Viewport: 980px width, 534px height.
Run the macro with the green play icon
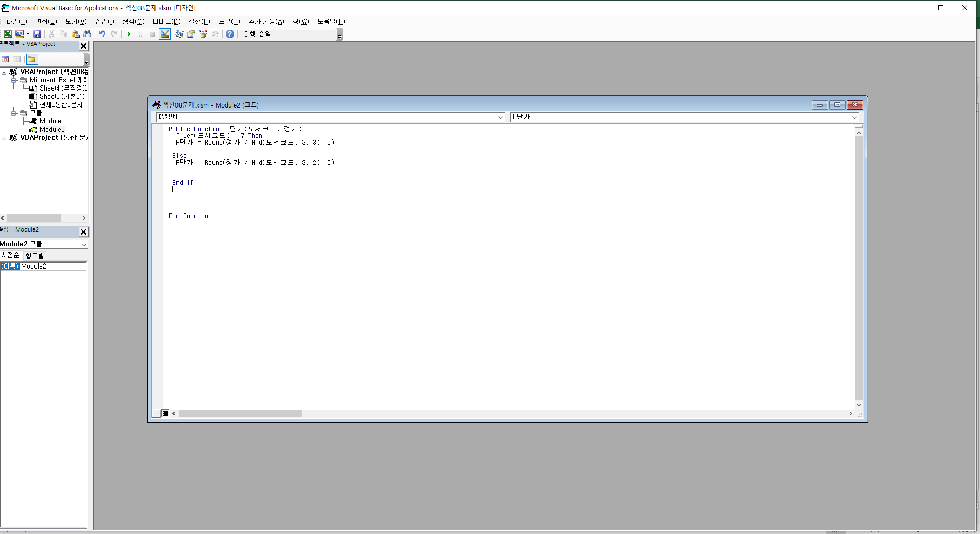129,34
